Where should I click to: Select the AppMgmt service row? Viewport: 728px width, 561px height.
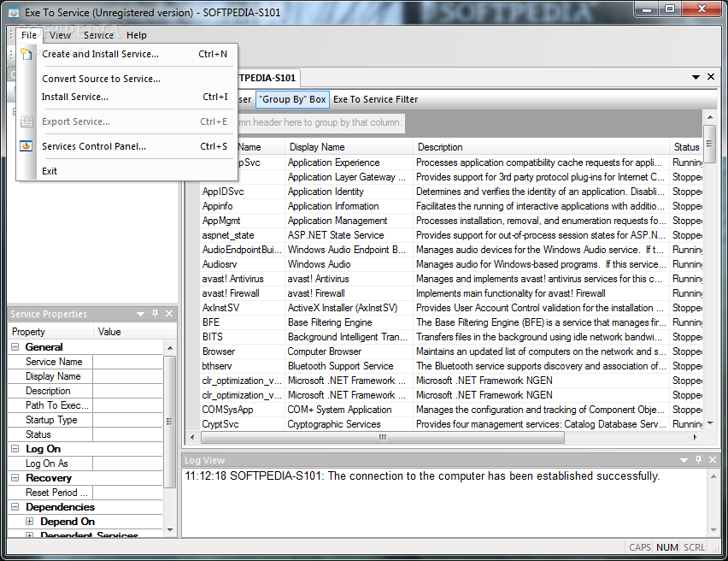(x=451, y=221)
